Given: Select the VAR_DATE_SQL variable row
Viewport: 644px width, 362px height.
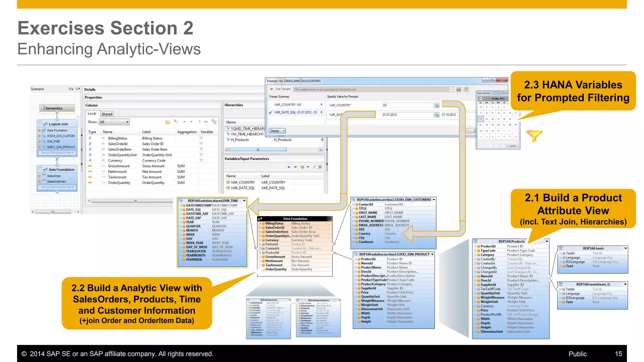Looking at the screenshot, I should click(274, 188).
